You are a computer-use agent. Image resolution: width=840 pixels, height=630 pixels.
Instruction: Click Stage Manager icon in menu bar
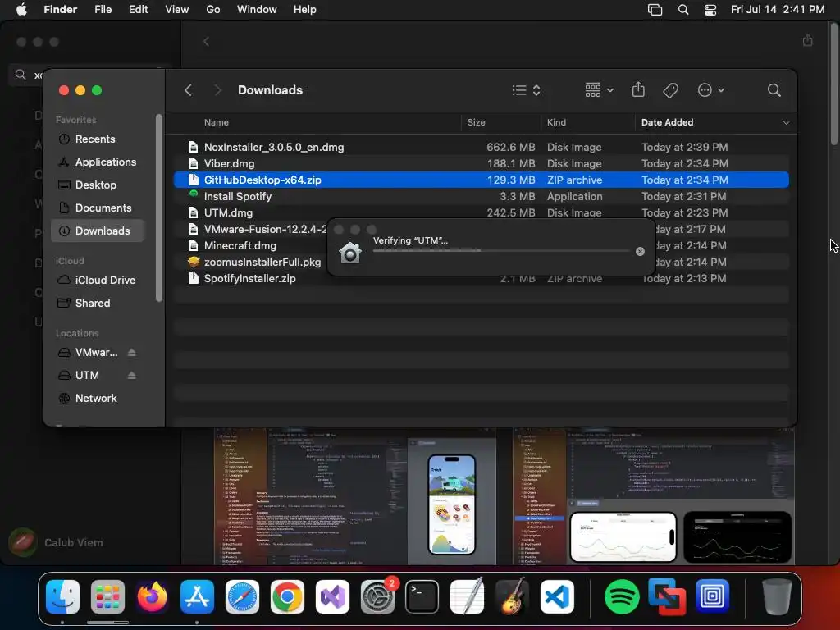(x=655, y=10)
